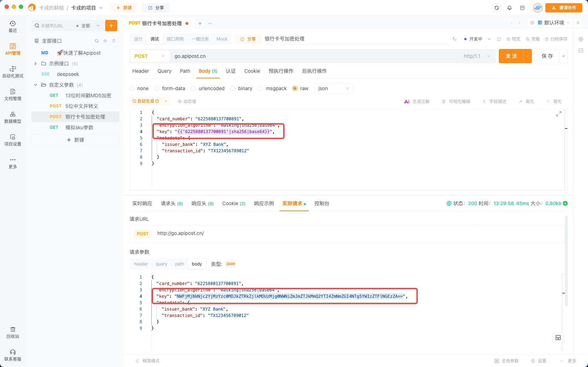Open notifications via the bell icon

tap(509, 7)
